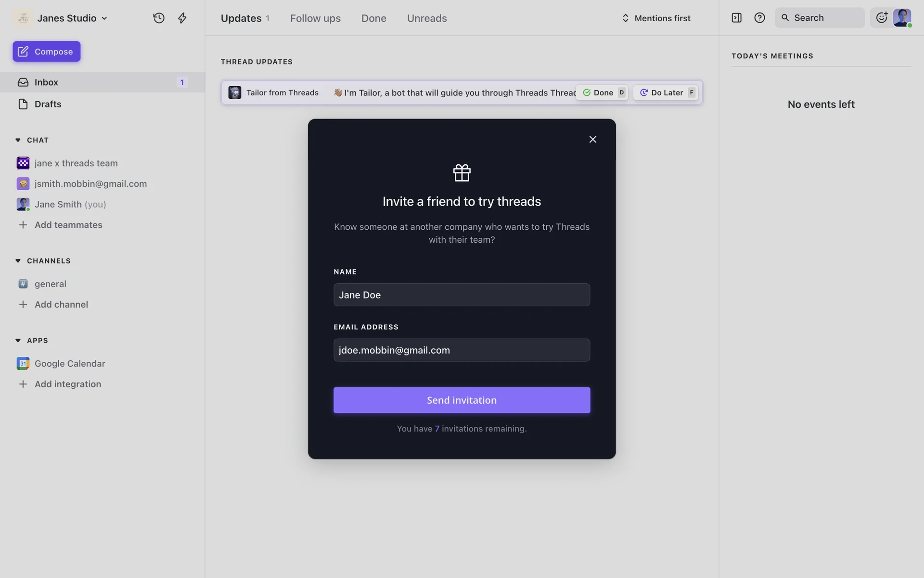Mark the Tailor thread as Done
Image resolution: width=924 pixels, height=578 pixels.
pyautogui.click(x=603, y=92)
